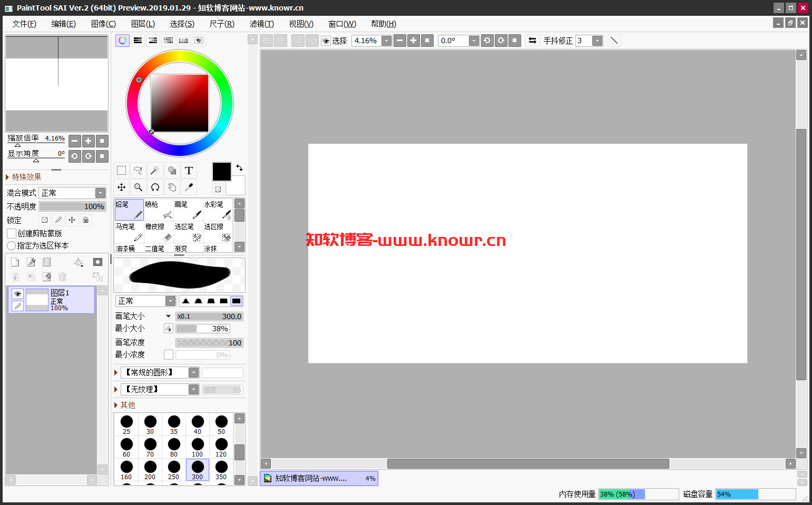Screen dimensions: 812x505
Task: Choose the 喷枪 airbrush tool
Action: click(x=159, y=210)
